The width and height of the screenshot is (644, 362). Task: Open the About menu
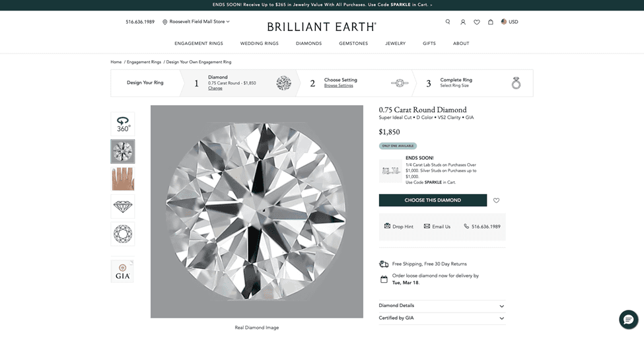coord(461,43)
